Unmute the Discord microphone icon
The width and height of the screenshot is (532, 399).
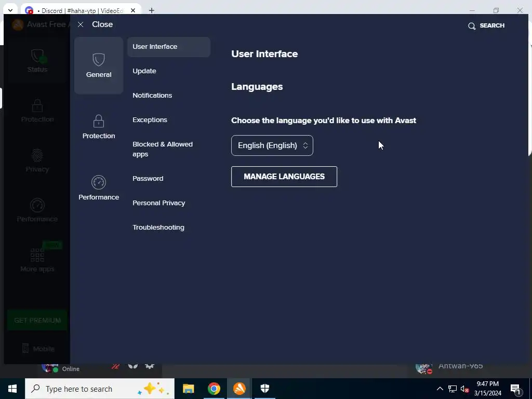pos(115,366)
